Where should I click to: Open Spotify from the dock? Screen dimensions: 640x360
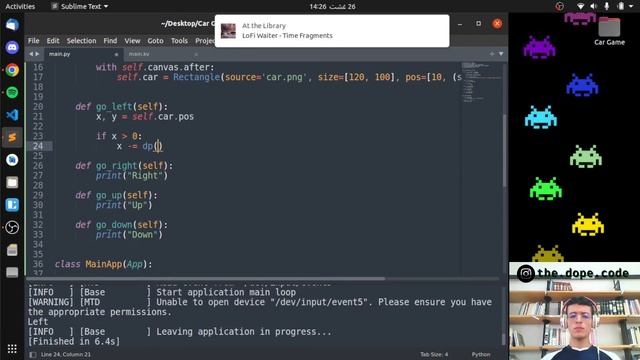(x=12, y=92)
